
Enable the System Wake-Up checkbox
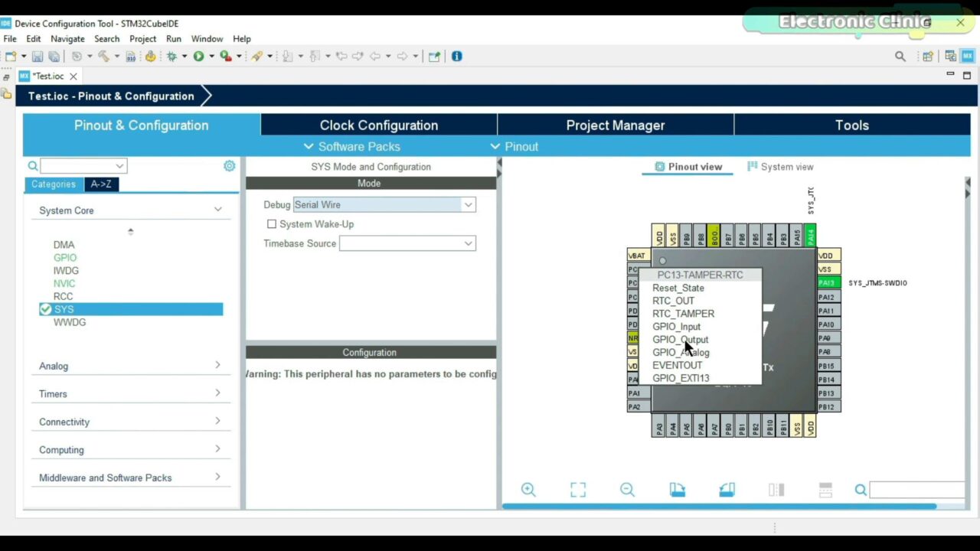(272, 224)
